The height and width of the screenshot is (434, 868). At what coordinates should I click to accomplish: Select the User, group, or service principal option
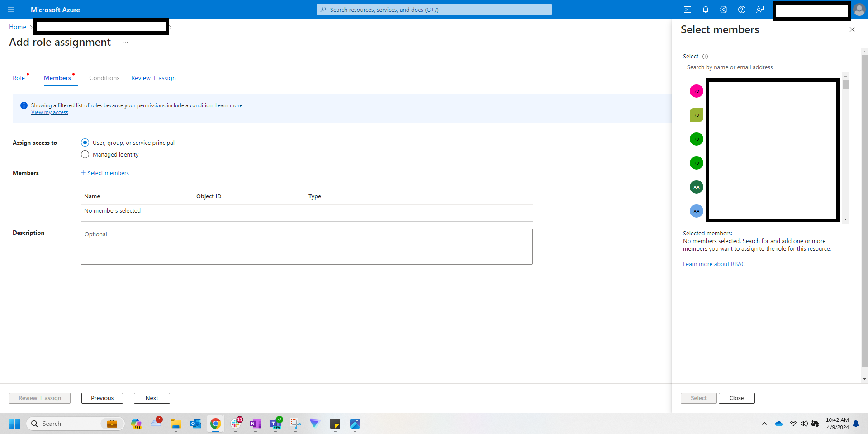[85, 143]
